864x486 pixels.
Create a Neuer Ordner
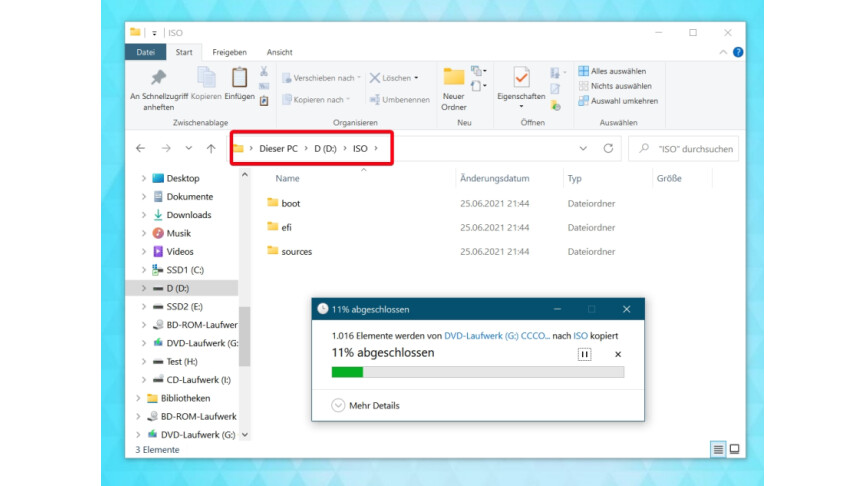coord(454,89)
